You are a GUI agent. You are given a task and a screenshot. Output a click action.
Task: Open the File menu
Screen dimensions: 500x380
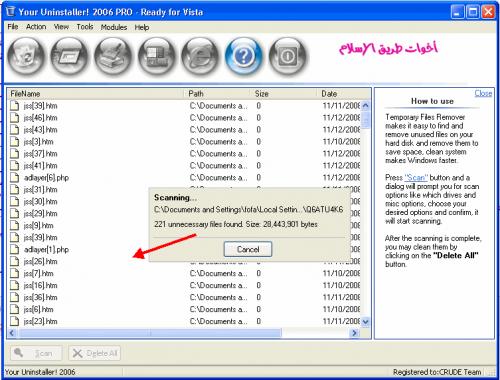coord(13,27)
